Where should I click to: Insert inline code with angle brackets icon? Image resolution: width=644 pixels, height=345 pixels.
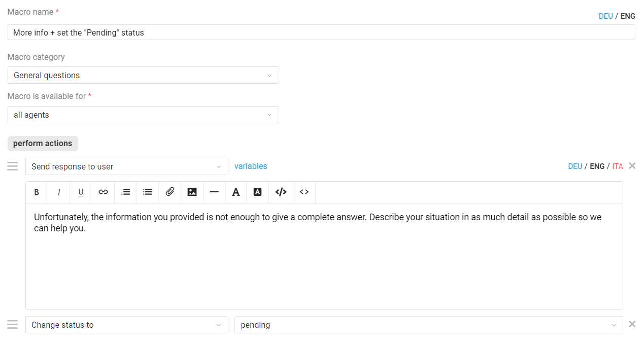[304, 192]
